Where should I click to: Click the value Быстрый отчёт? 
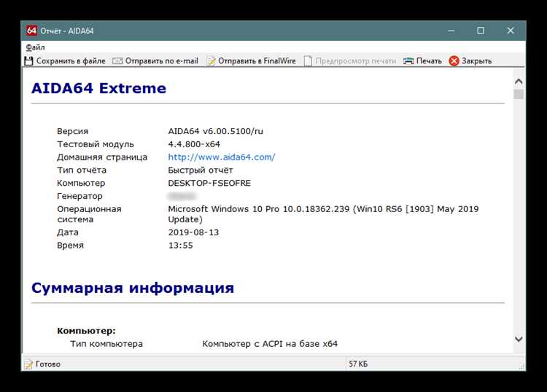tap(201, 170)
